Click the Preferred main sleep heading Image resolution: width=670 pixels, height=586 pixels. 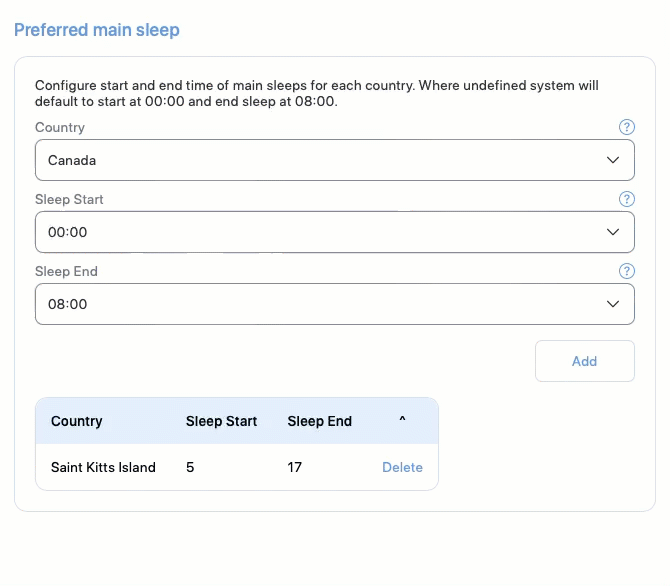click(x=97, y=30)
